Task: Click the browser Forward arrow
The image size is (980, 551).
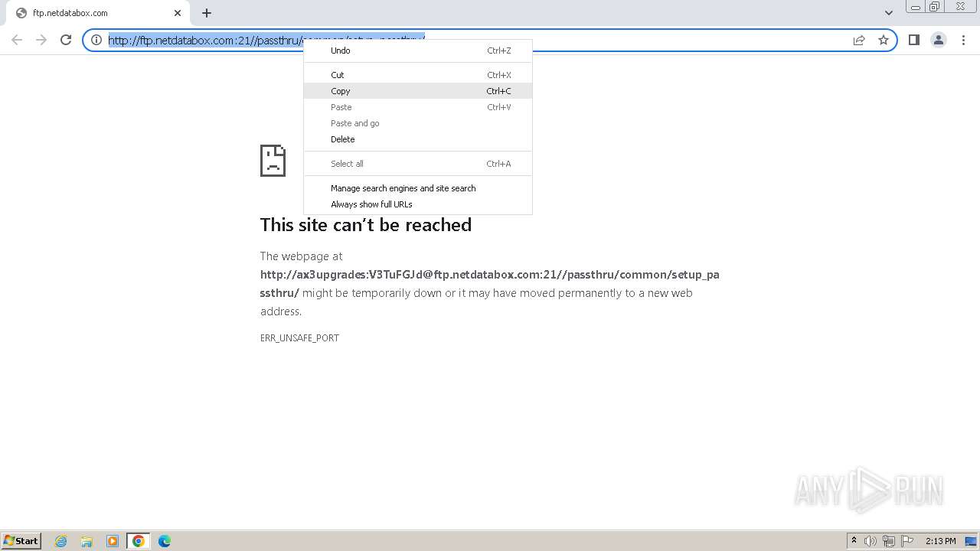Action: point(41,40)
